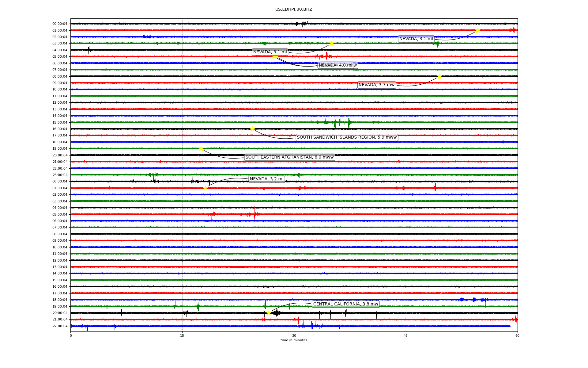588x368 pixels.
Task: Click the SOUTH SANDWICH ISLANDS REGION, 5.9 mww label
Action: [347, 137]
